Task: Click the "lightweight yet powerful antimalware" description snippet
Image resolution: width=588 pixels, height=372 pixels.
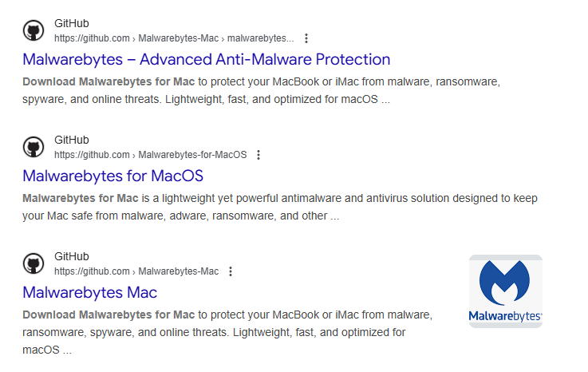Action: [x=279, y=207]
